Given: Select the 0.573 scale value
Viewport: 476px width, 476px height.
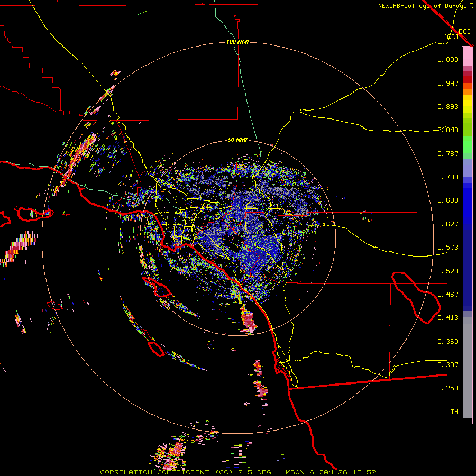Looking at the screenshot, I should [448, 248].
